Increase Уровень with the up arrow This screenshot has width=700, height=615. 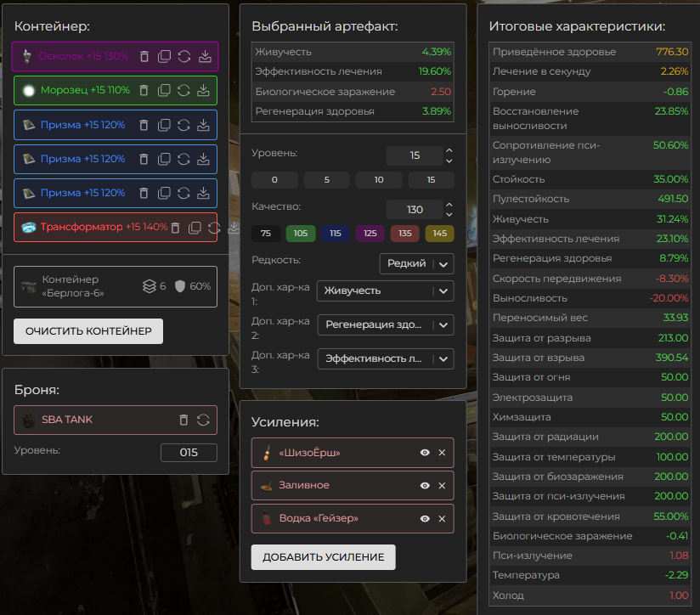449,150
